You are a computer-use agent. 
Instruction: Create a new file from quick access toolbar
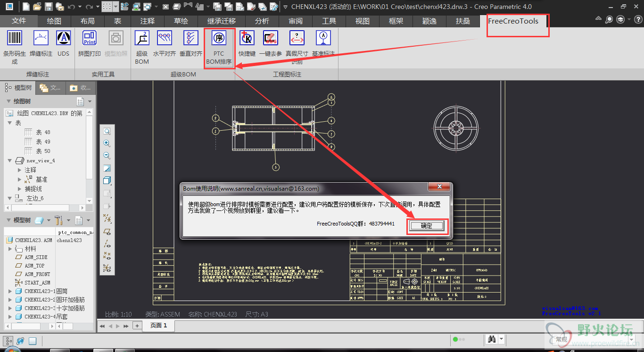coord(26,7)
